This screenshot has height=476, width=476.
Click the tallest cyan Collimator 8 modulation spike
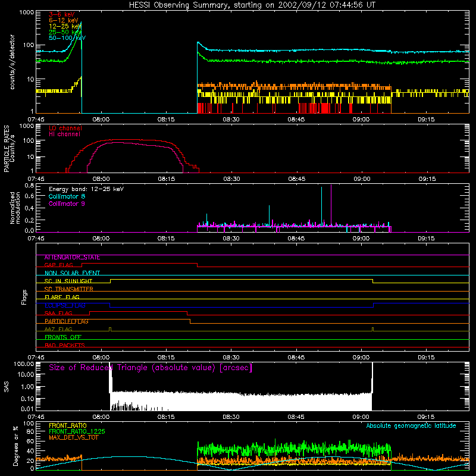coord(321,206)
